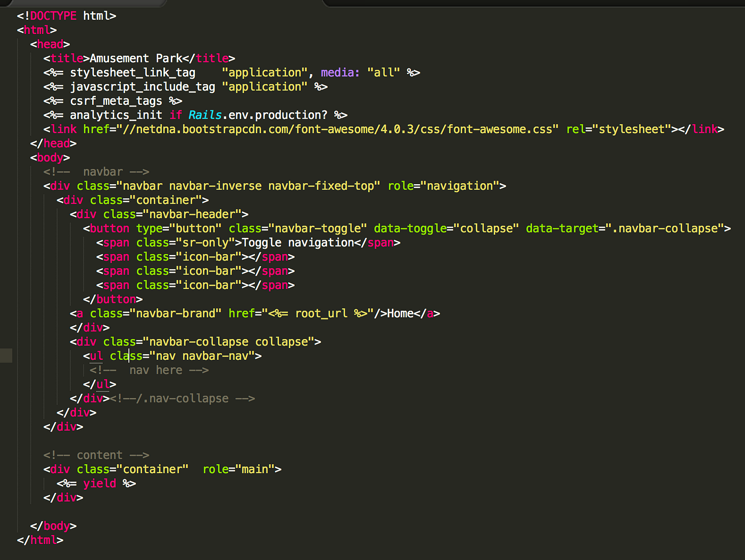This screenshot has height=560, width=745.
Task: Click the "Home" anchor text
Action: 400,314
